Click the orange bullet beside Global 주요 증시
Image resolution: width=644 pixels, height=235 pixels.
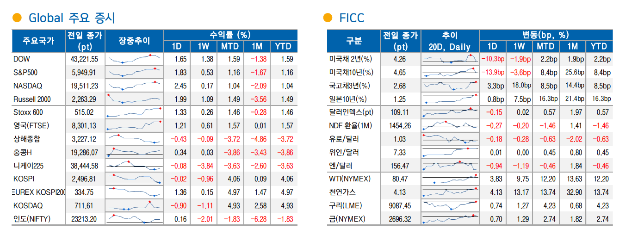(x=17, y=18)
